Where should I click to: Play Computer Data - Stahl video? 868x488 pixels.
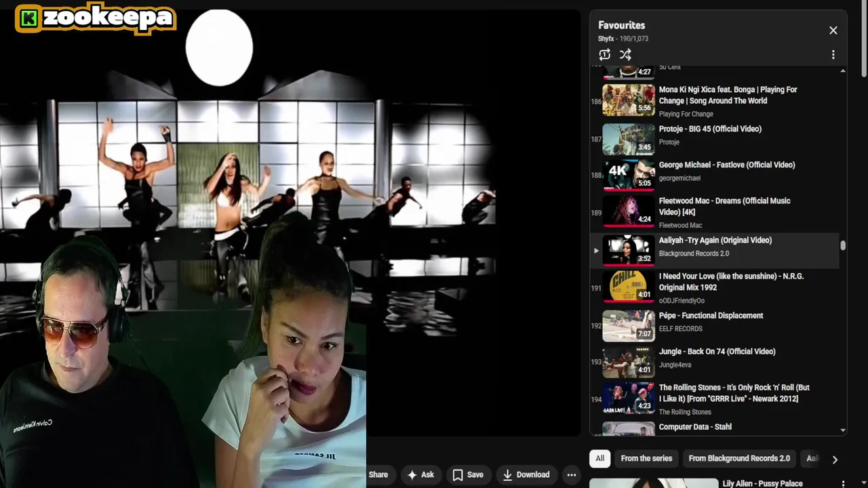695,427
